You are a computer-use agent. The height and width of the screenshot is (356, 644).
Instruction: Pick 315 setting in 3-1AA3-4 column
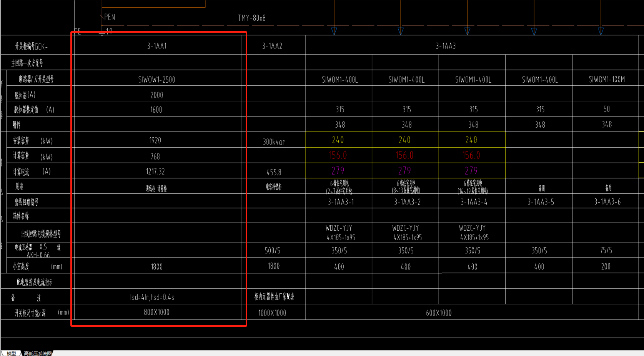(473, 110)
